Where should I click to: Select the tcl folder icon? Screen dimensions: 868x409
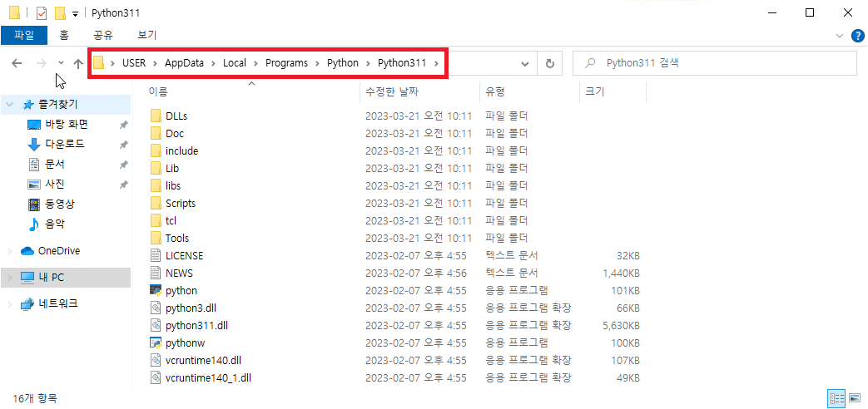(156, 220)
